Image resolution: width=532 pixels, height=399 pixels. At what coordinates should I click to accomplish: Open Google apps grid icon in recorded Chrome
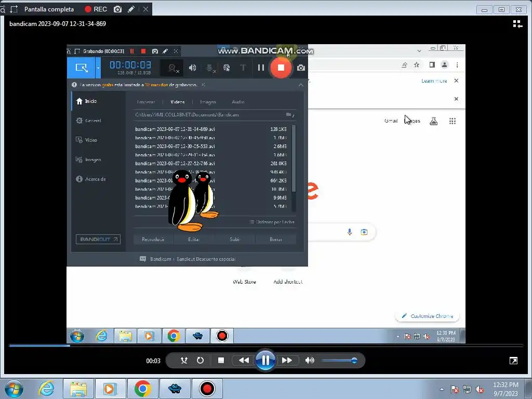[x=453, y=121]
